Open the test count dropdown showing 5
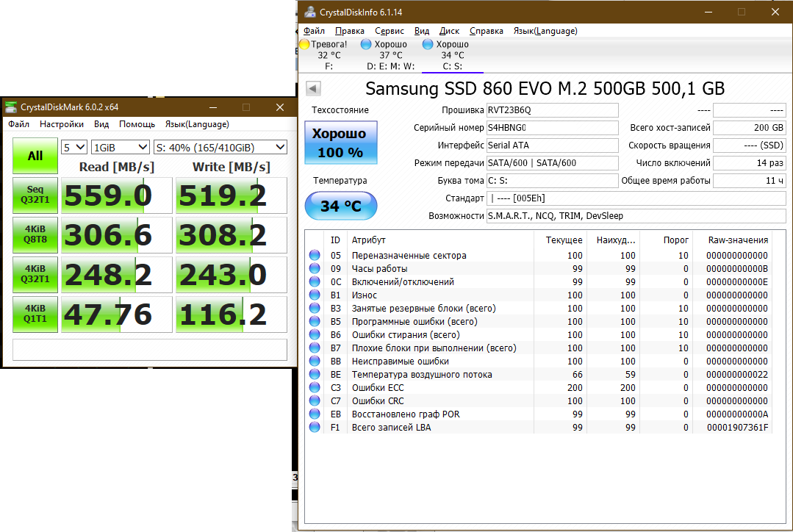The height and width of the screenshot is (532, 793). [x=73, y=147]
